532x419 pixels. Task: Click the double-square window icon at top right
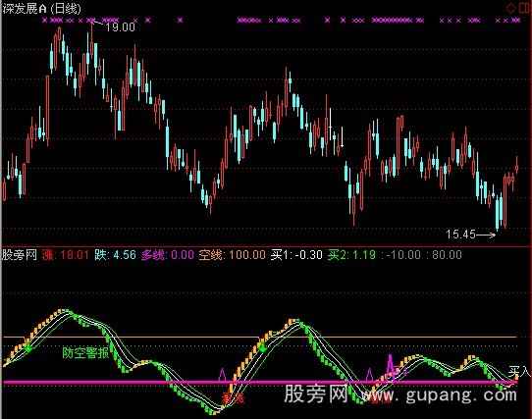(x=524, y=8)
